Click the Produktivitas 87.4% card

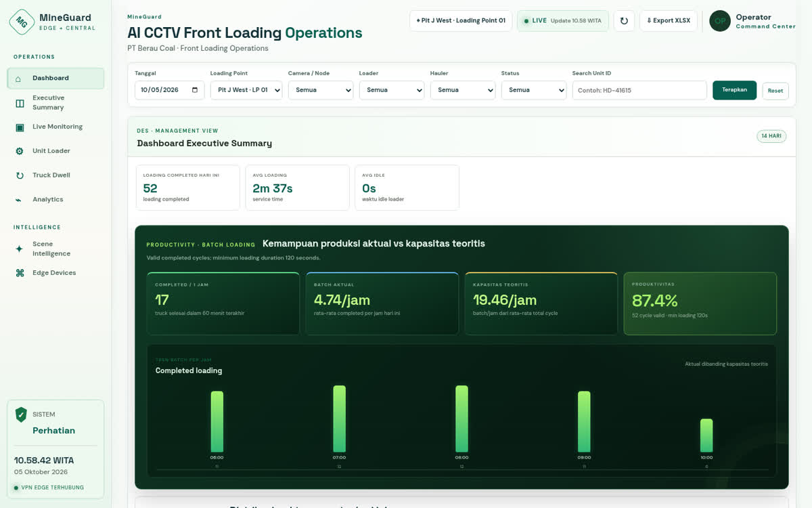[700, 303]
